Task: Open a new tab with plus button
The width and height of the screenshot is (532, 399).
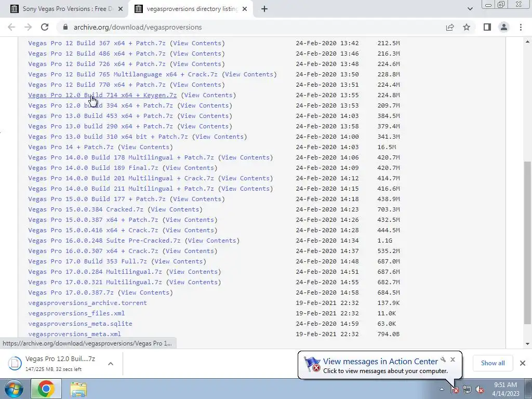Action: click(x=264, y=9)
